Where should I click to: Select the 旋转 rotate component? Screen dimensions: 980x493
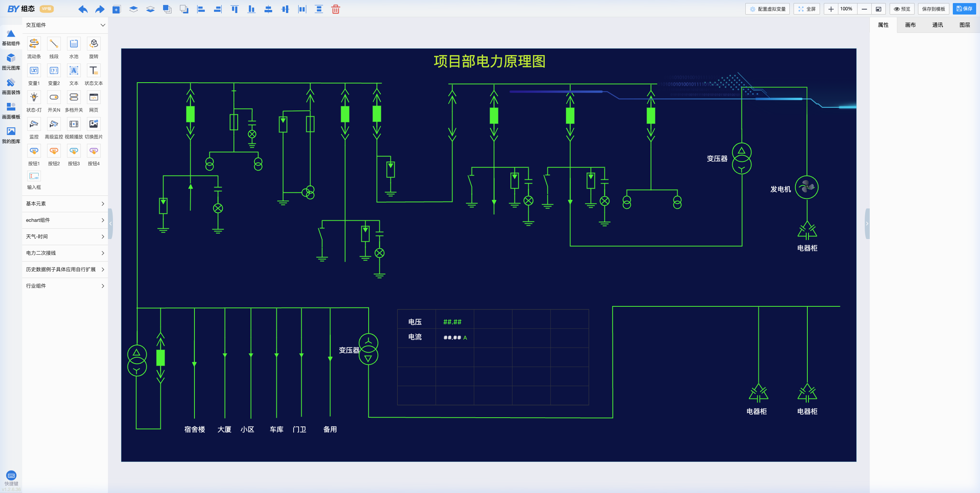click(x=94, y=48)
